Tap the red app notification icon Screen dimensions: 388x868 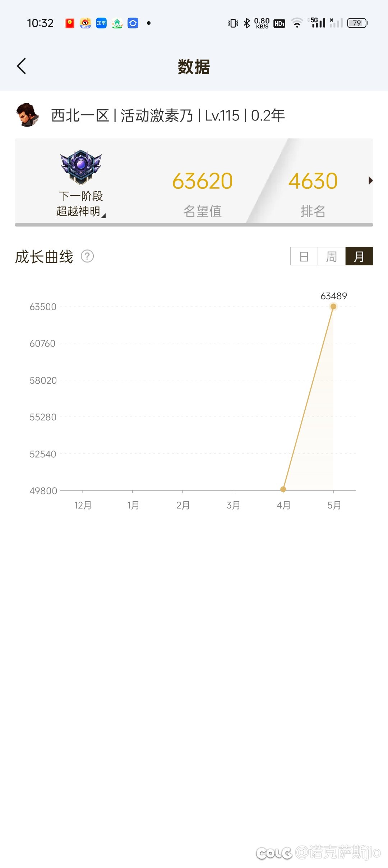(x=70, y=23)
